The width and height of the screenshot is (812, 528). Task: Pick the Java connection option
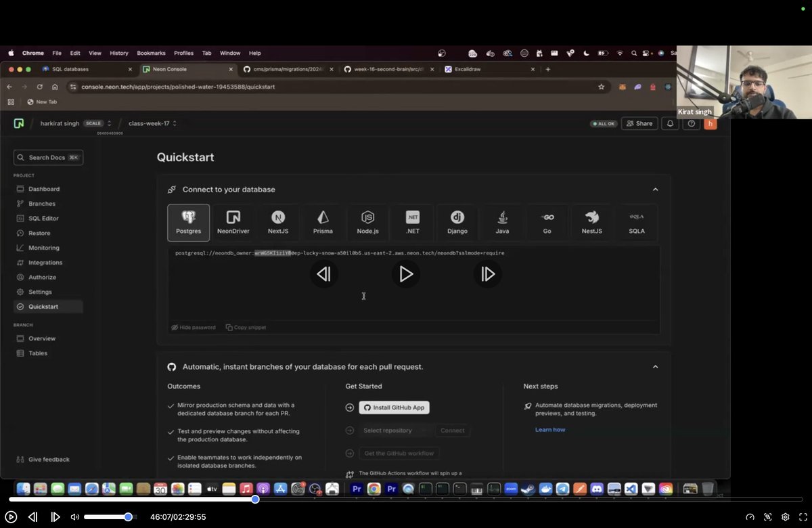pos(502,223)
